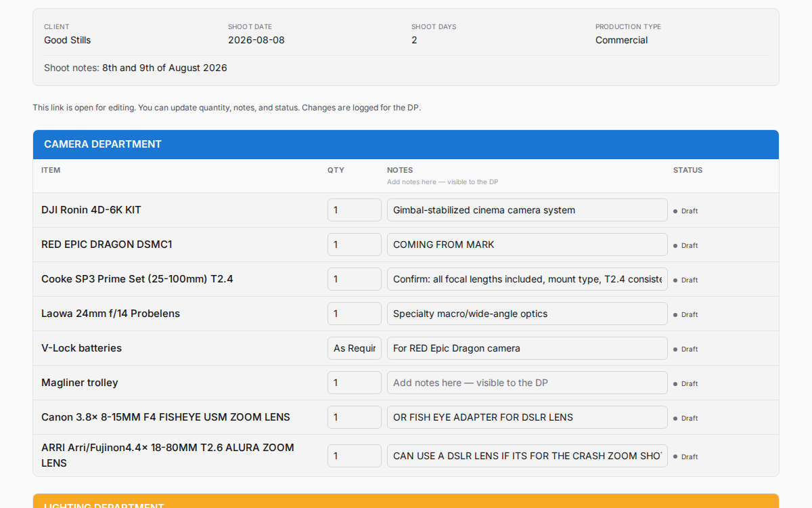Select Canon 8-15MM F4 FISHEYE item name
This screenshot has width=812, height=508.
(166, 417)
